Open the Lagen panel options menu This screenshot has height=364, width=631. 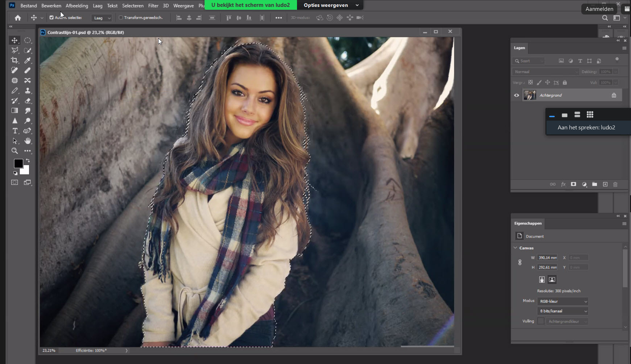click(624, 48)
